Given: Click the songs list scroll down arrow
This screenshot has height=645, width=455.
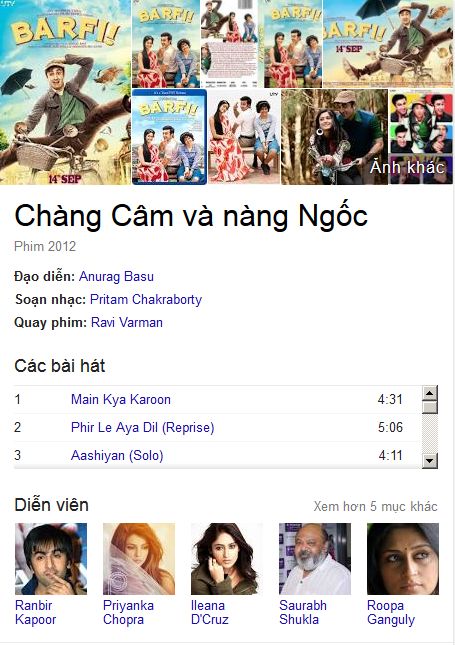Looking at the screenshot, I should point(429,460).
